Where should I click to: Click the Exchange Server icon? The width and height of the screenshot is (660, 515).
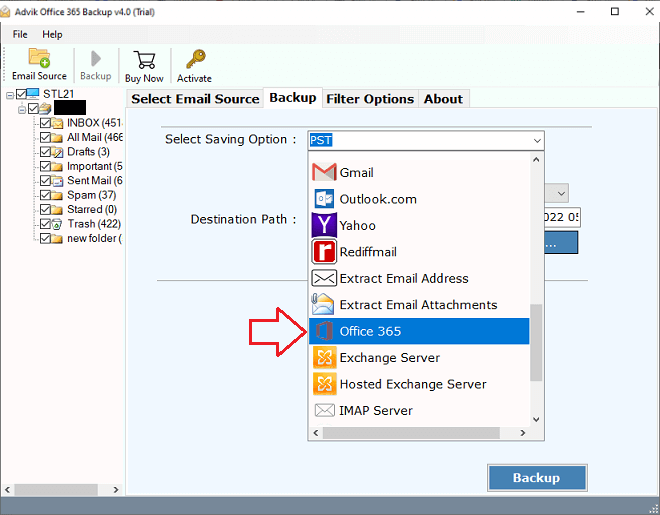(x=325, y=357)
